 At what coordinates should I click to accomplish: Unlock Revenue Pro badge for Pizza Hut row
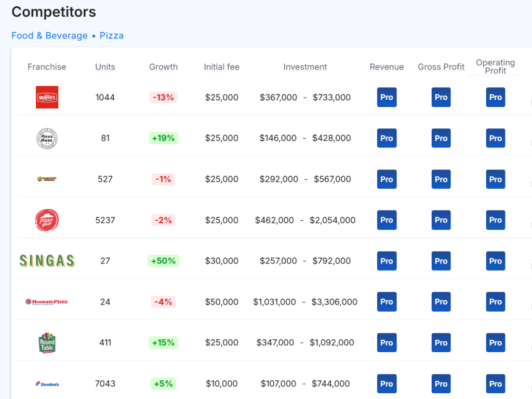387,220
